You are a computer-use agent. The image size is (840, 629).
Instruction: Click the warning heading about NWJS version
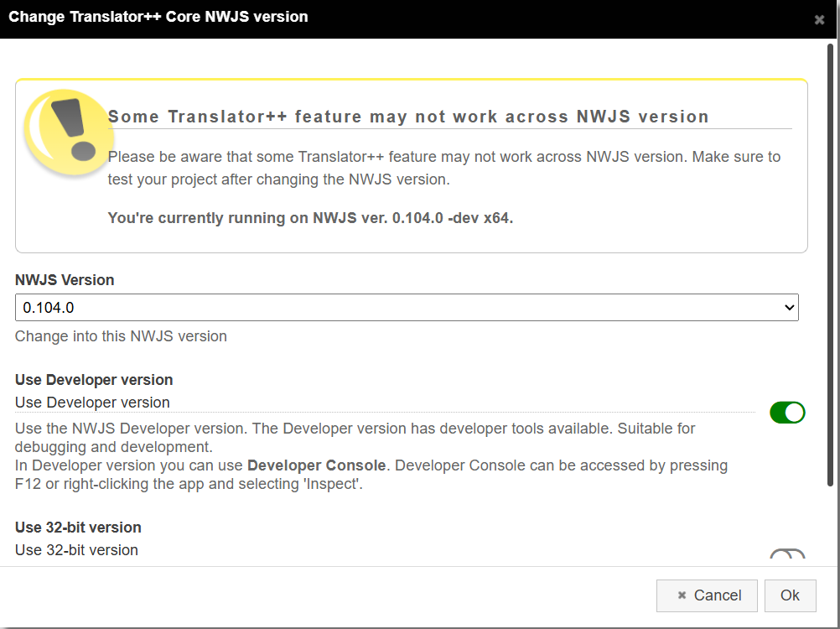pyautogui.click(x=408, y=117)
